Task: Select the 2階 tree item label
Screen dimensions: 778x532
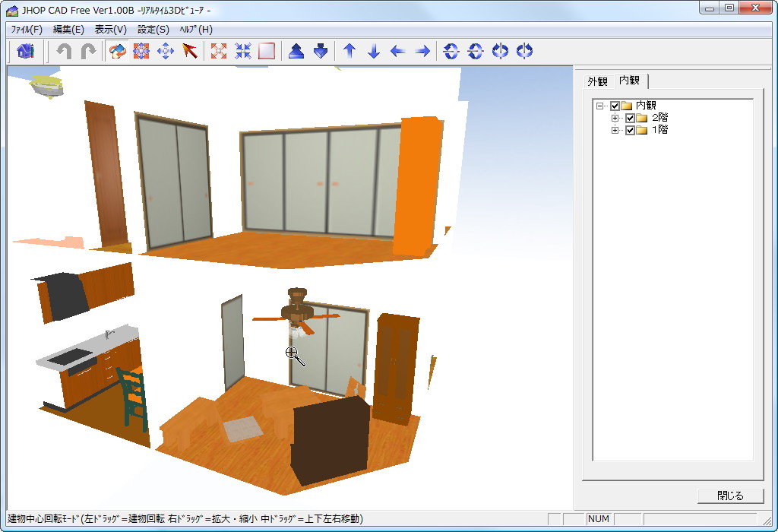Action: [659, 118]
